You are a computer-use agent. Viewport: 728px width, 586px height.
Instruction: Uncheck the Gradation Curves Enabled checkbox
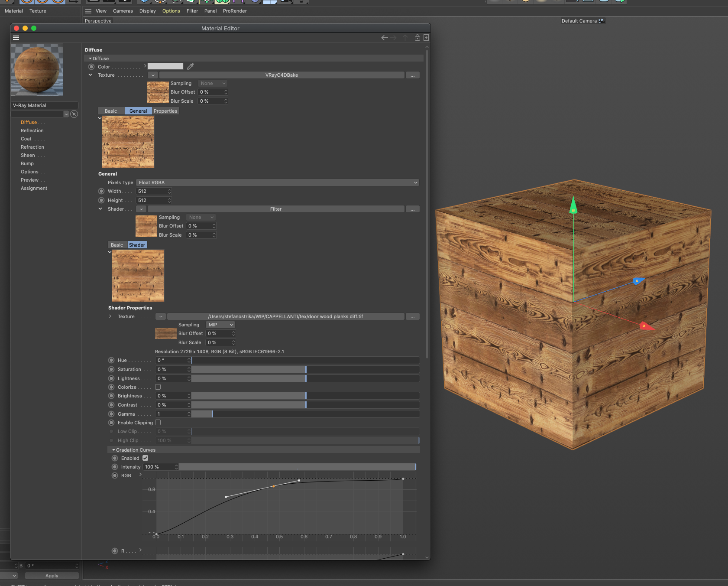146,458
